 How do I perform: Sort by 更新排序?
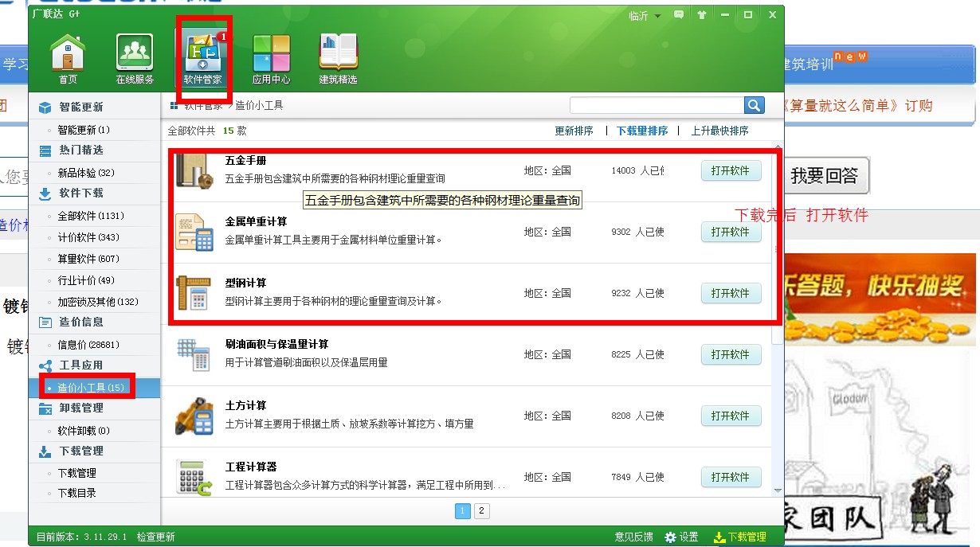(574, 131)
